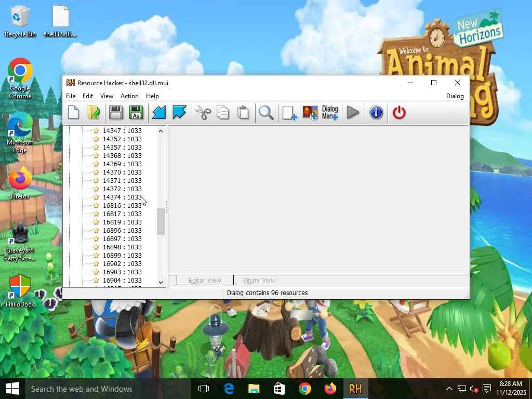The image size is (532, 399).
Task: Click the tree scrollbar up arrow
Action: coord(161,130)
